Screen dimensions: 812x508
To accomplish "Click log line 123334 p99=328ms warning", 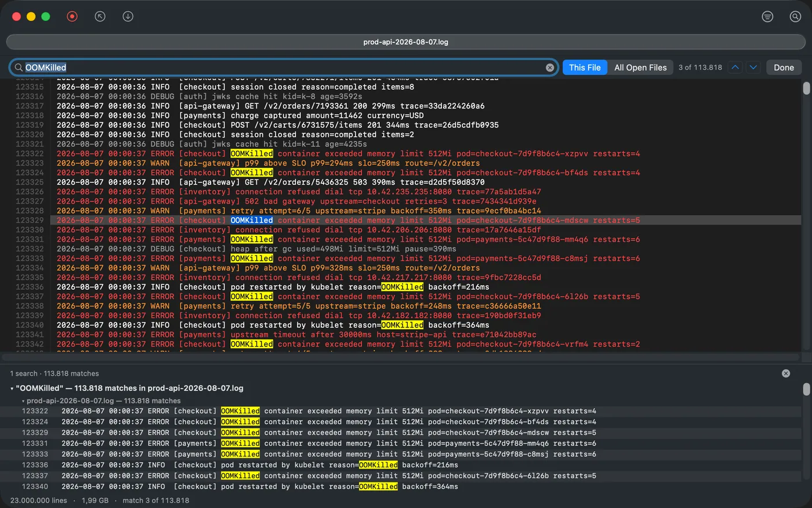I will [268, 268].
